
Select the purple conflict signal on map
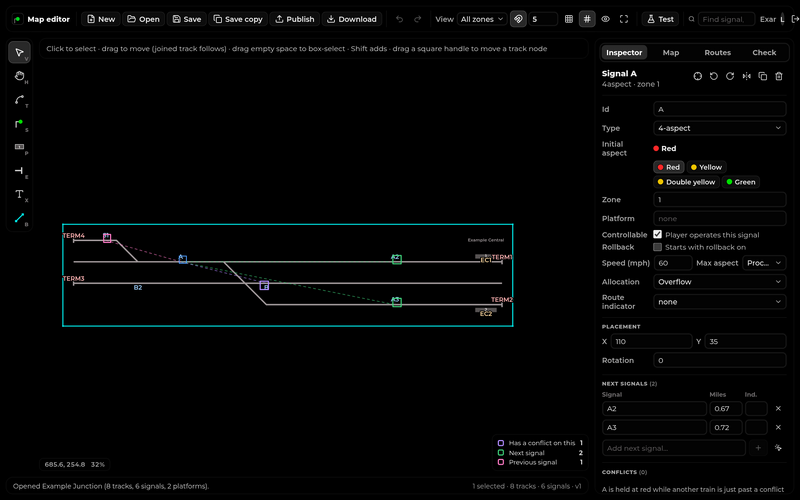point(264,286)
